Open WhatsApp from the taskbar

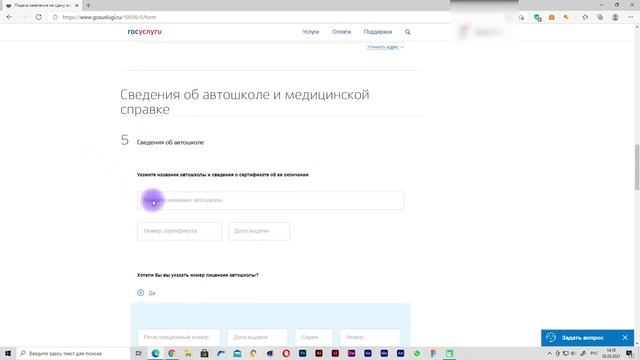click(x=417, y=353)
